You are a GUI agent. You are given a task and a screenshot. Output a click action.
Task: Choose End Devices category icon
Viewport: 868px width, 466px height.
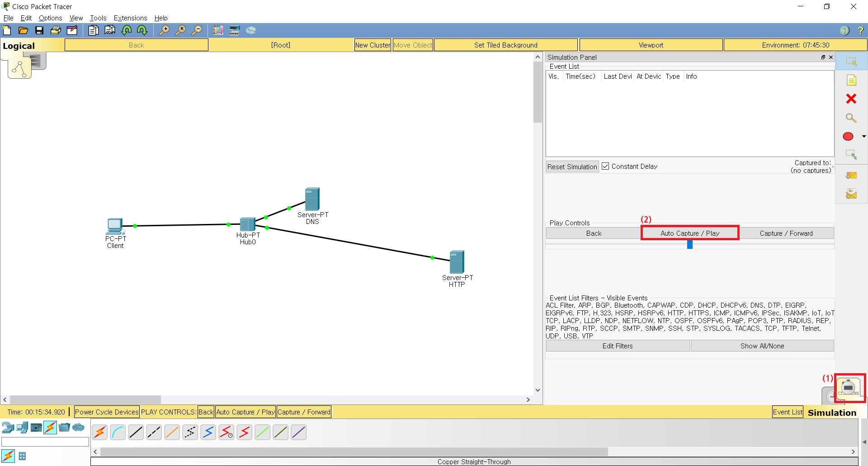(22, 427)
